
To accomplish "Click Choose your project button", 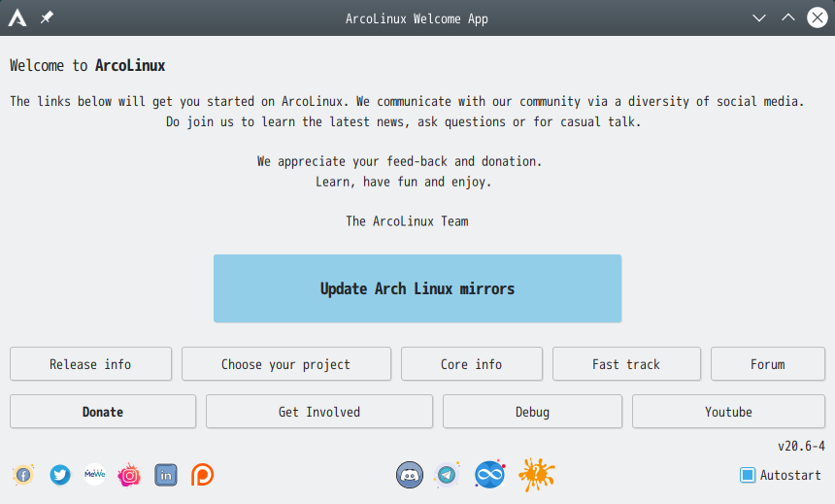I will tap(286, 364).
